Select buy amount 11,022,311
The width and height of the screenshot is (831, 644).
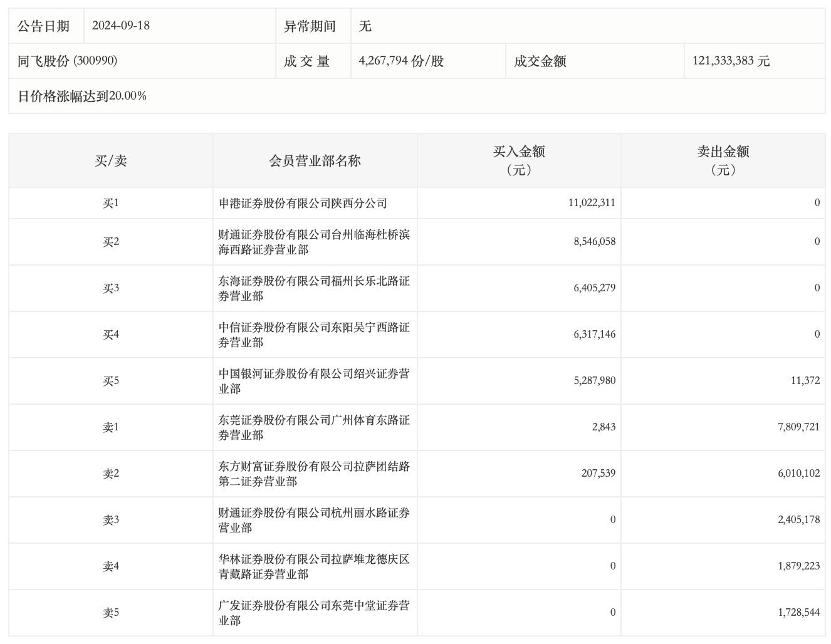coord(592,203)
